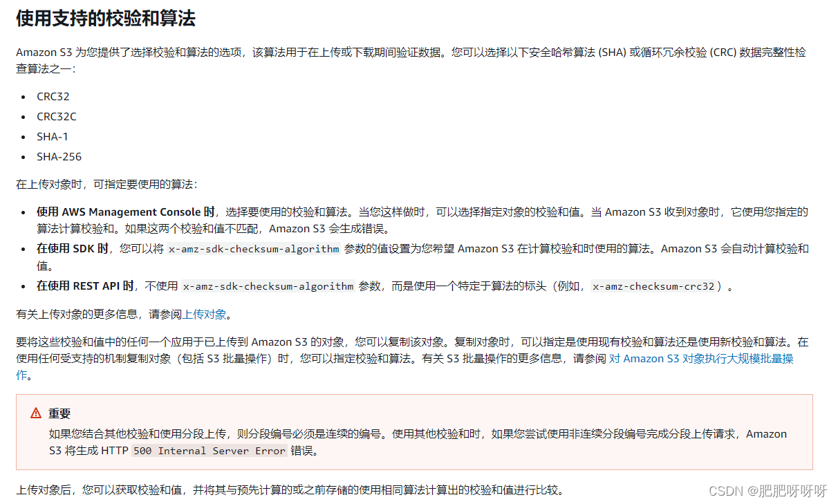Select the CRC32 list item
The image size is (838, 504).
point(53,97)
